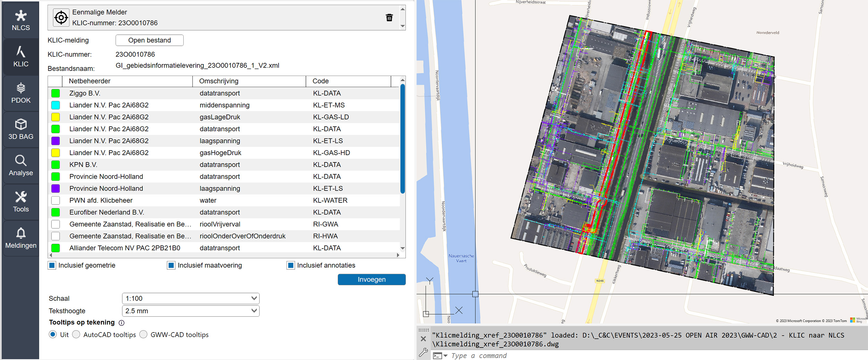Open the Analyse sidebar panel

point(20,166)
